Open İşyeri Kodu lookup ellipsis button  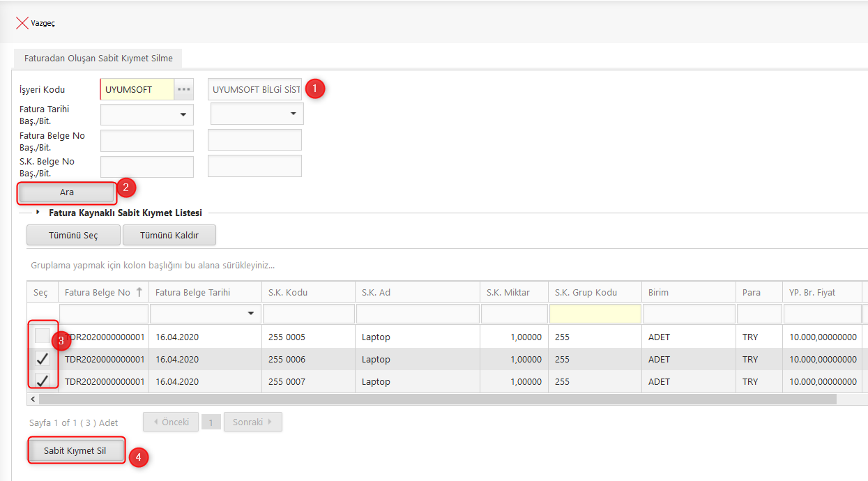(x=183, y=90)
